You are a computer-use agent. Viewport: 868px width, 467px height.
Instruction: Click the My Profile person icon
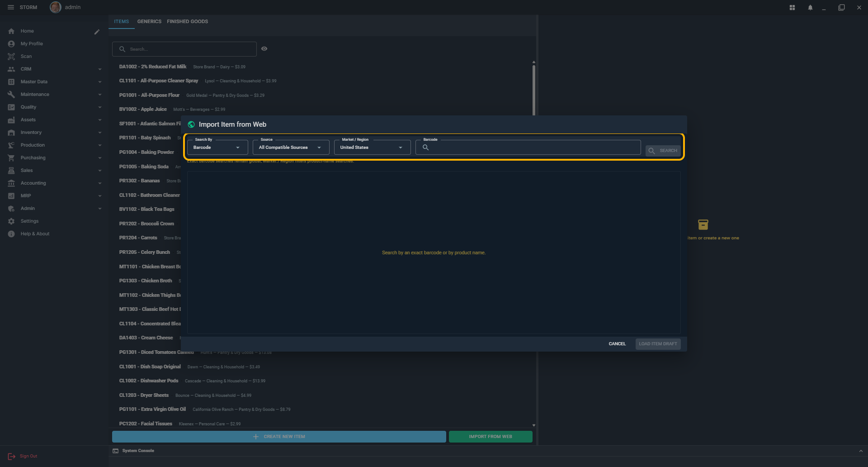pyautogui.click(x=11, y=44)
